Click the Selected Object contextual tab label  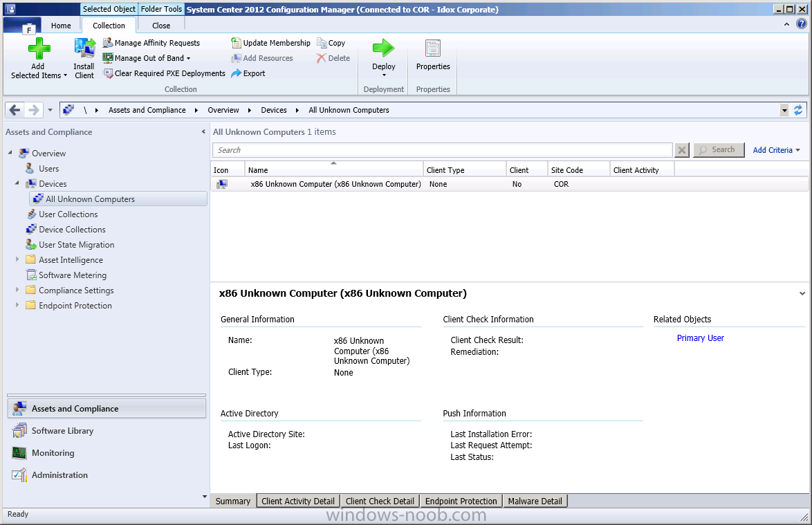pos(109,9)
